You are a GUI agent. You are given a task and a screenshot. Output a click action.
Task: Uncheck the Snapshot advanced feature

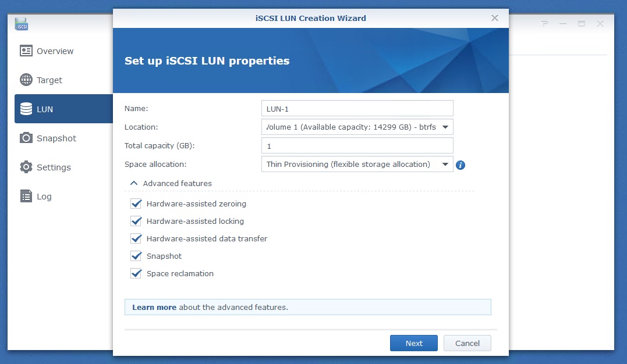point(136,256)
